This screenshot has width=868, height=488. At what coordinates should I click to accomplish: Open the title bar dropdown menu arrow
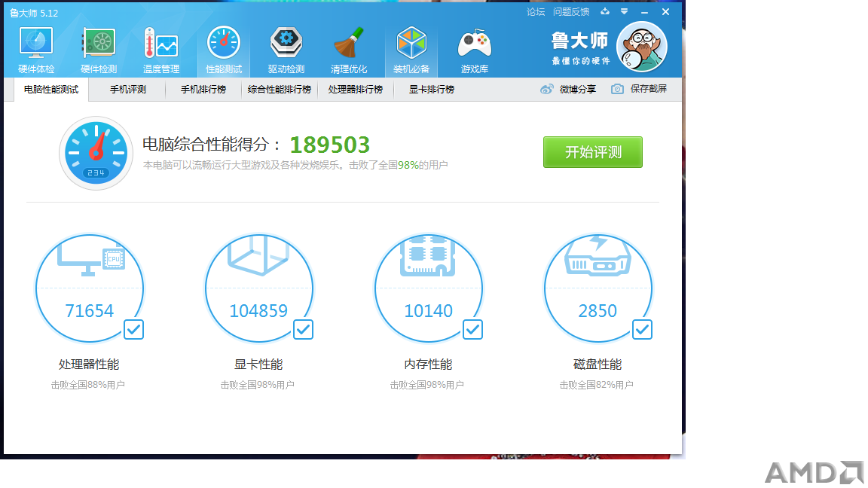tap(624, 11)
